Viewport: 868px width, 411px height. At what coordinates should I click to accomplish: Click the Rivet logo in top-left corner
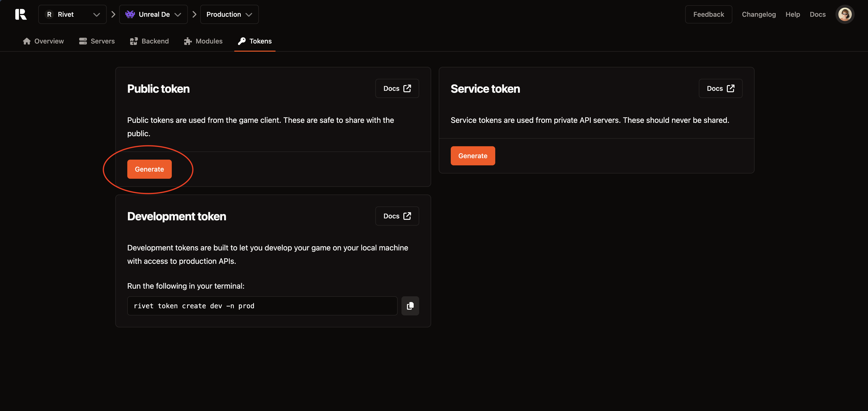click(x=21, y=14)
